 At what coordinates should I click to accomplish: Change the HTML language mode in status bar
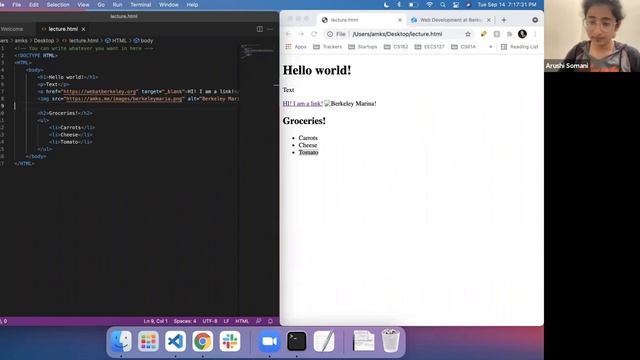242,321
